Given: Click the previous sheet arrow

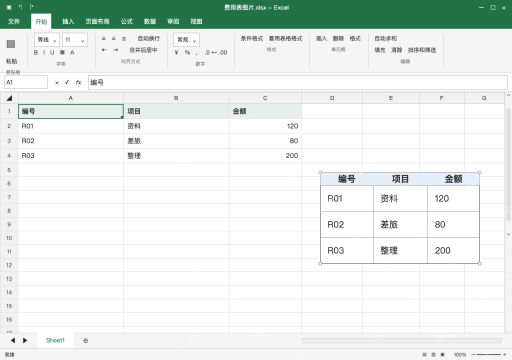Looking at the screenshot, I should click(x=13, y=340).
